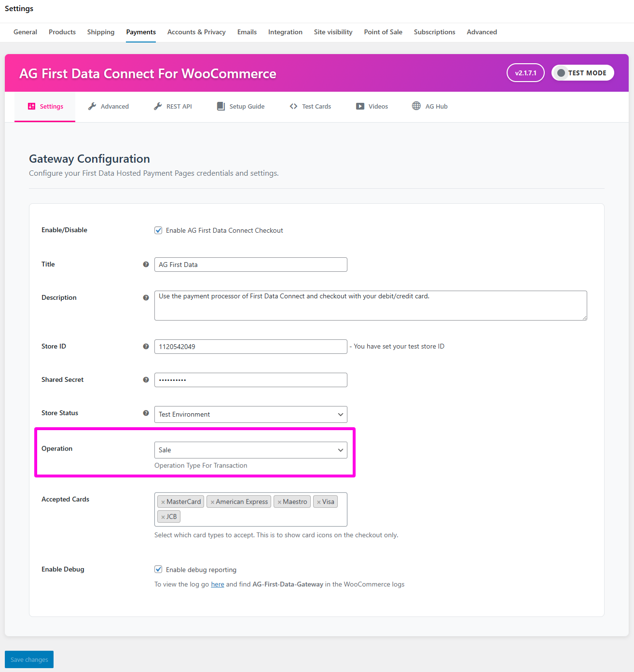Uncheck Enable AG First Data Connect Checkout
Screen dimensions: 634x672
(158, 230)
